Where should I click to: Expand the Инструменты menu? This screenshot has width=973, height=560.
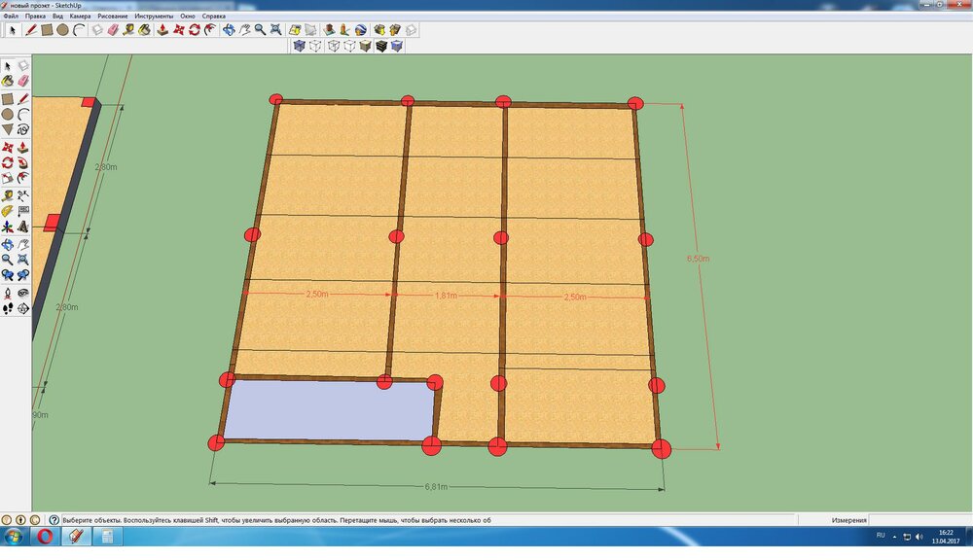click(154, 17)
